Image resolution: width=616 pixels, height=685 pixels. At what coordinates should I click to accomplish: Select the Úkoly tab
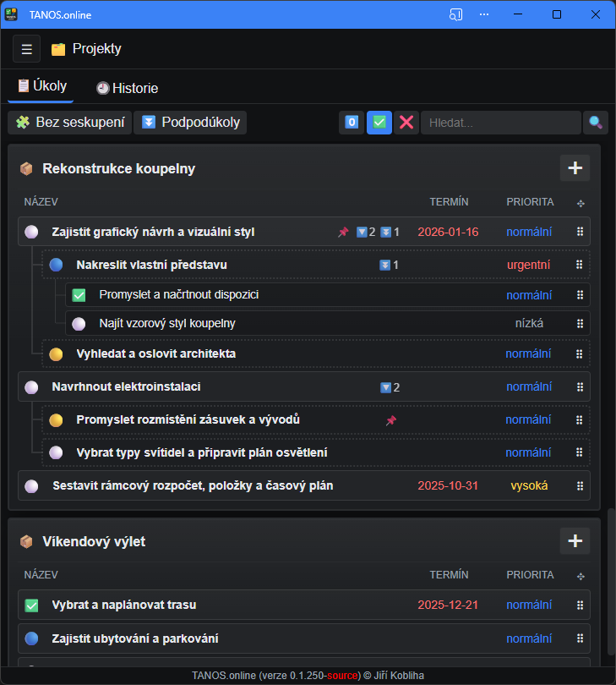pyautogui.click(x=41, y=86)
